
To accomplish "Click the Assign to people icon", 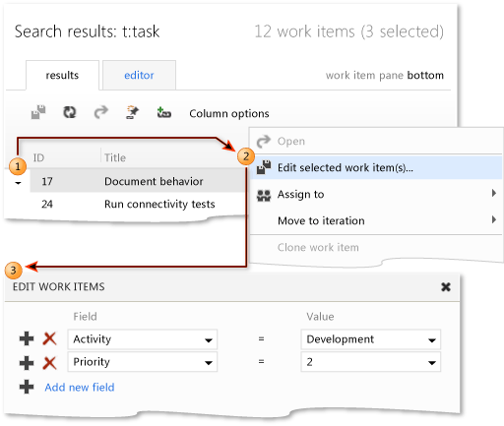I will pos(264,196).
